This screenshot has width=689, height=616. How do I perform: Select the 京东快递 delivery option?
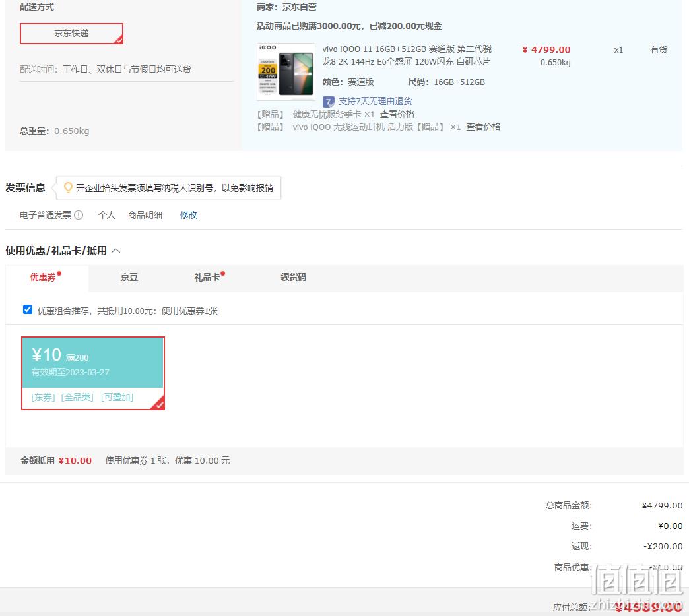[x=72, y=34]
